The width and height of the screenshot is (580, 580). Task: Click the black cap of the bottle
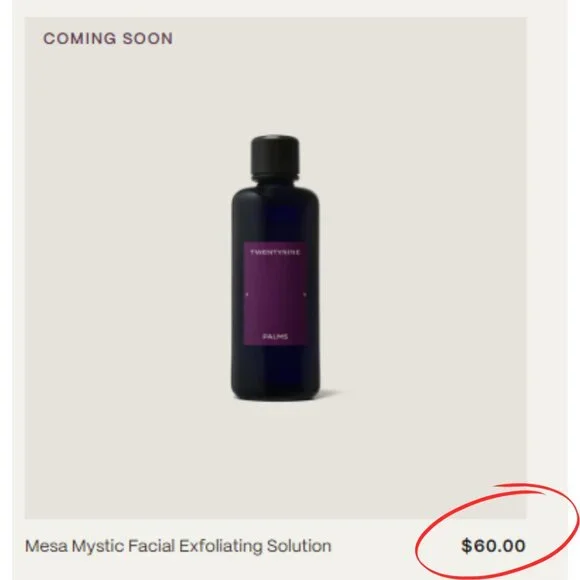(x=275, y=154)
